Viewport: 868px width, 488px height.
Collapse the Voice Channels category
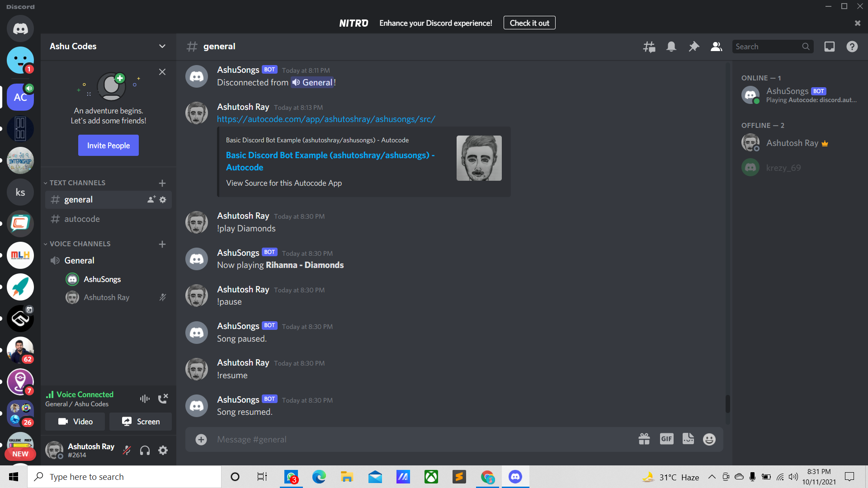click(80, 244)
